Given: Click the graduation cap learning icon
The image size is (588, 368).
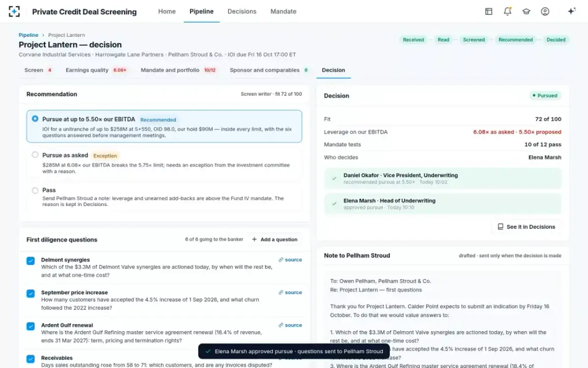Looking at the screenshot, I should (526, 11).
